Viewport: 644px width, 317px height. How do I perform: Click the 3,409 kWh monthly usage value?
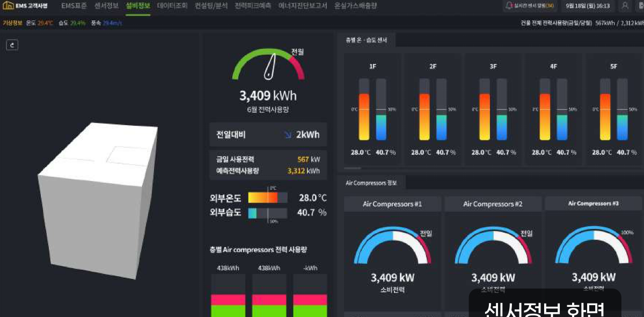(x=268, y=96)
